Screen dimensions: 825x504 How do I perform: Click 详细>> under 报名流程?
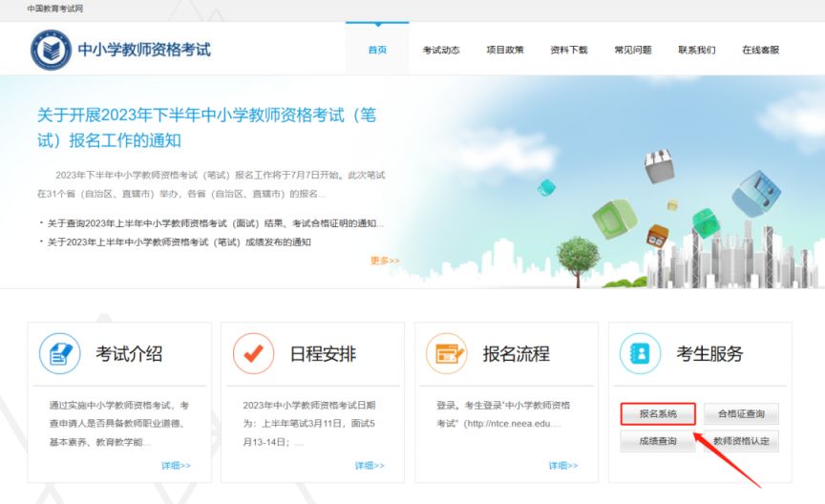(x=563, y=466)
